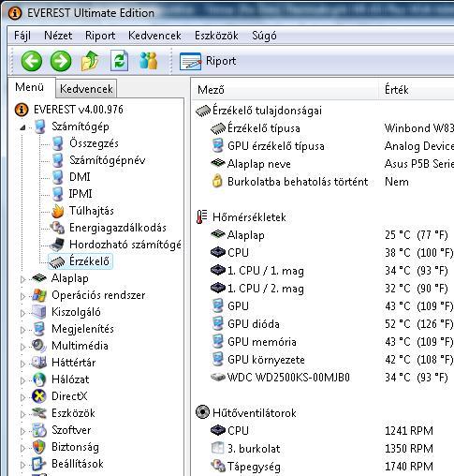Select the GPU dióda temperature row
This screenshot has height=476, width=454.
pyautogui.click(x=331, y=324)
